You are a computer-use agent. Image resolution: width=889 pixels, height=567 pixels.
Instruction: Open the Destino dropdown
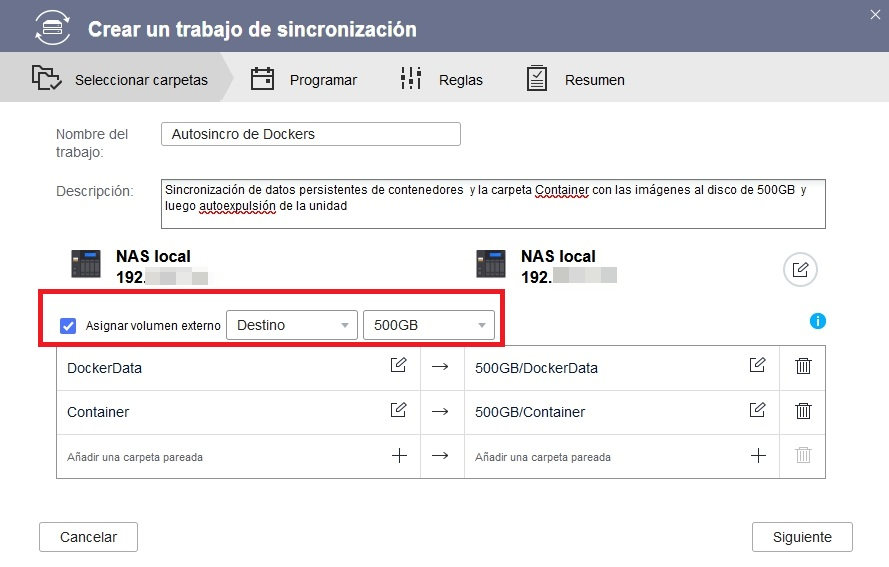[292, 325]
